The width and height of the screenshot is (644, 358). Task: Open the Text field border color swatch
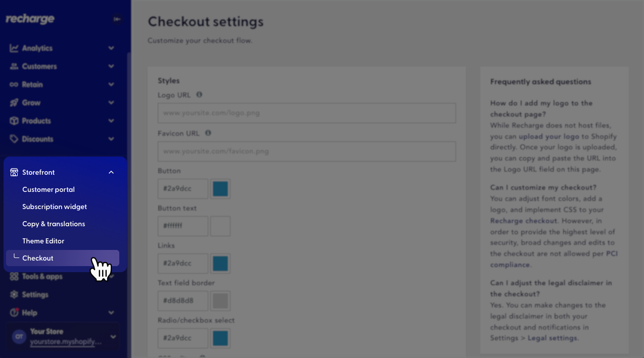point(220,301)
